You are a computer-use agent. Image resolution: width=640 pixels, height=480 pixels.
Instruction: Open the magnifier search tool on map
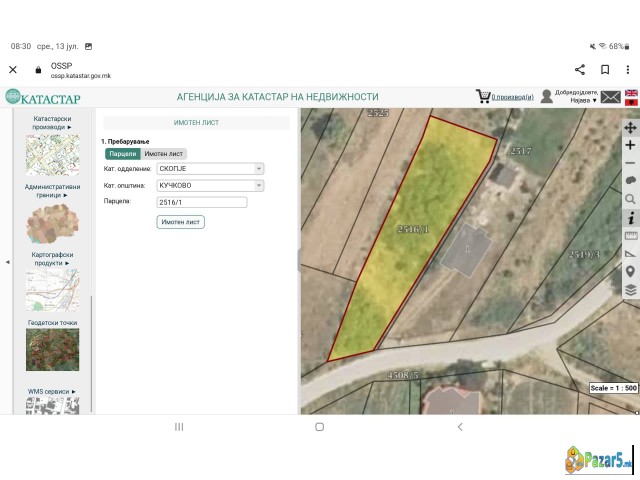(630, 199)
